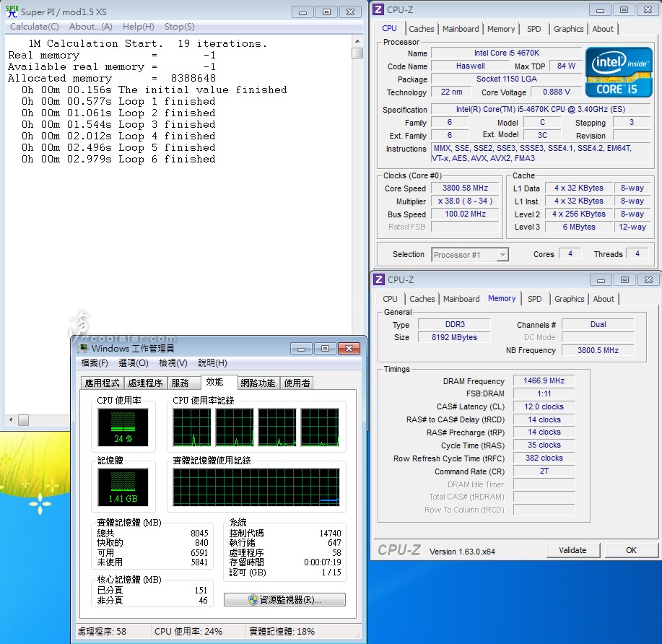The width and height of the screenshot is (662, 644).
Task: Click the Core Speed 3800.58 MHz field
Action: pos(465,188)
